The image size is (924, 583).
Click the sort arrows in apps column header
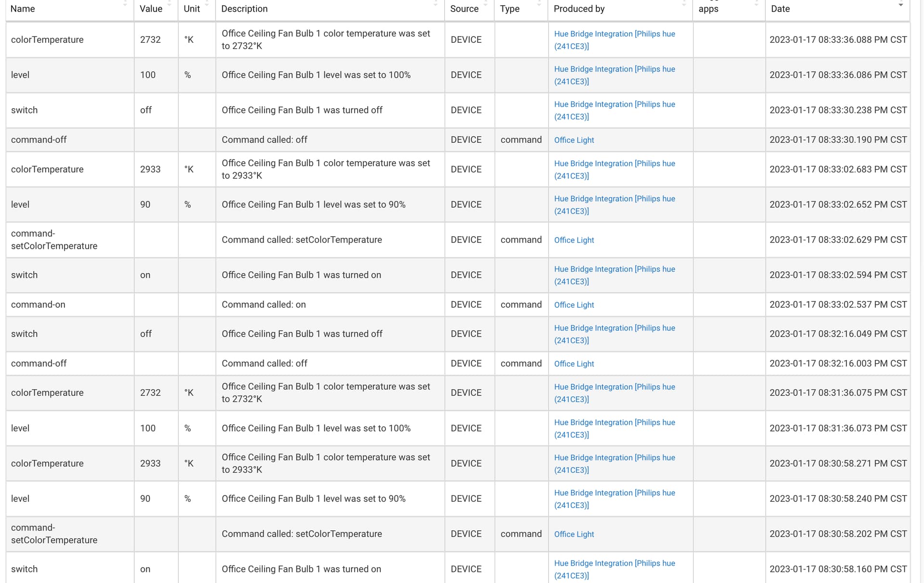pyautogui.click(x=757, y=4)
